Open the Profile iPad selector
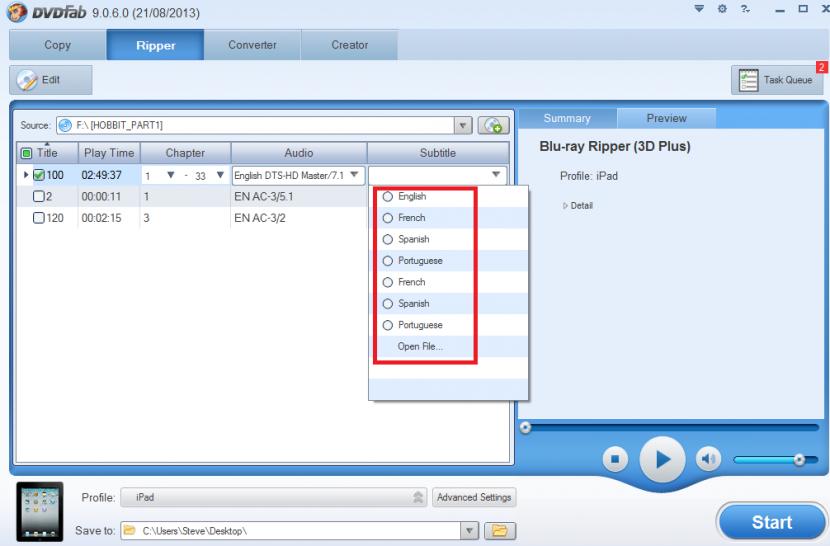The image size is (830, 546). pos(273,497)
